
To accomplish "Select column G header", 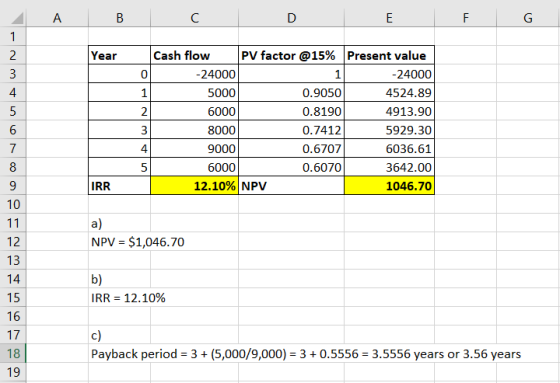I will coord(528,18).
